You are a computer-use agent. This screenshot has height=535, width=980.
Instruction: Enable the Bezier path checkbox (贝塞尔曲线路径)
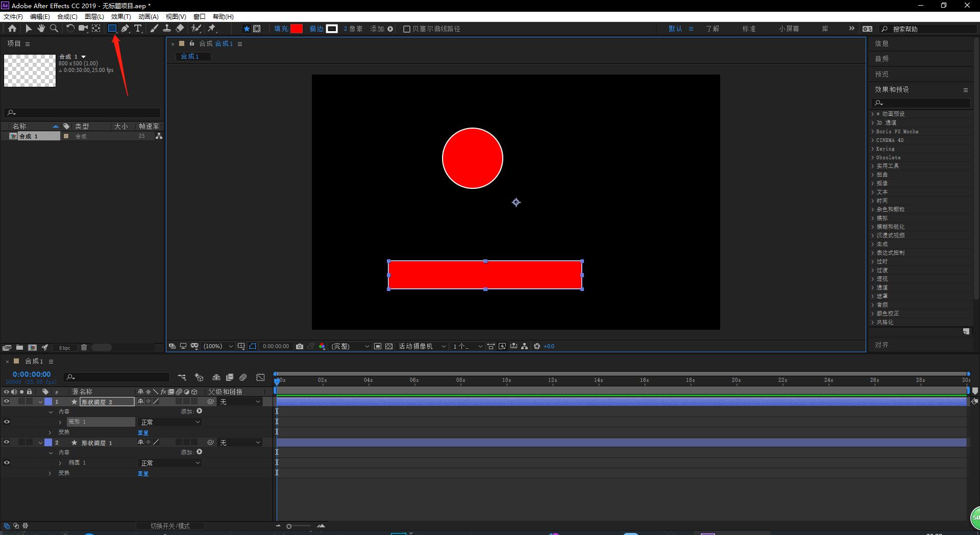[x=407, y=29]
